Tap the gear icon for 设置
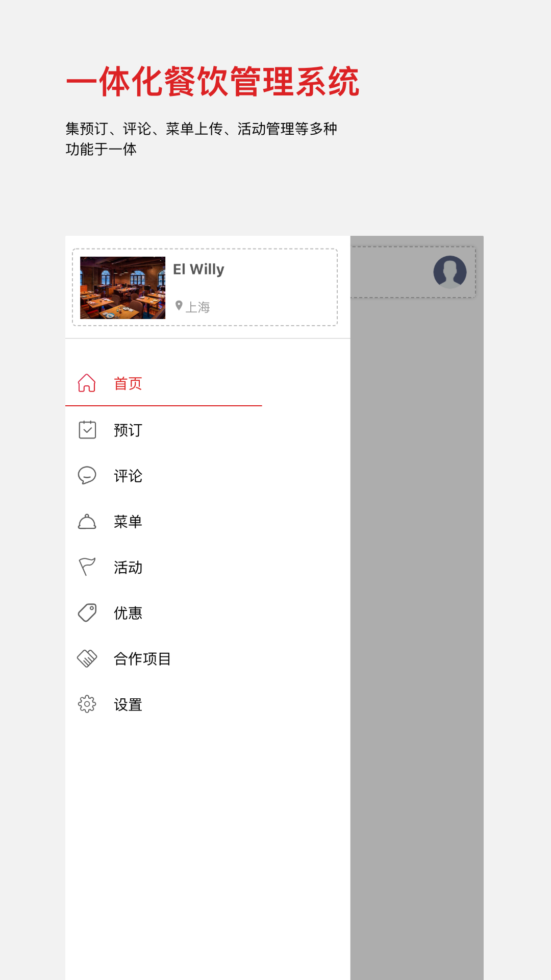This screenshot has width=551, height=980. [x=87, y=704]
